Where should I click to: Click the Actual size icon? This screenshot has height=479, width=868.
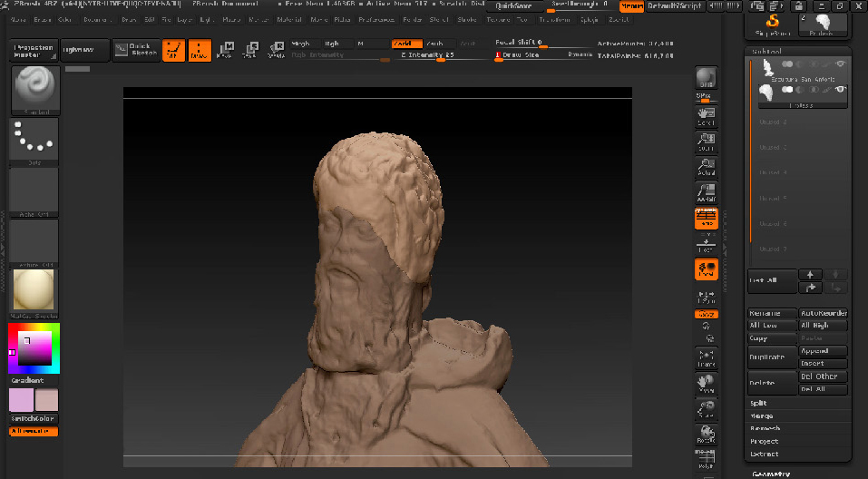pos(706,167)
